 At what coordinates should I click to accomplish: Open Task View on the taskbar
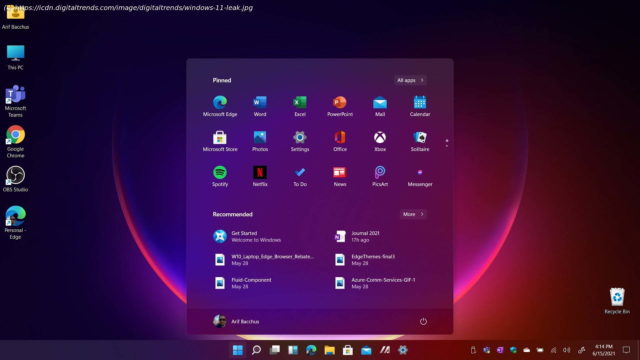coord(275,350)
